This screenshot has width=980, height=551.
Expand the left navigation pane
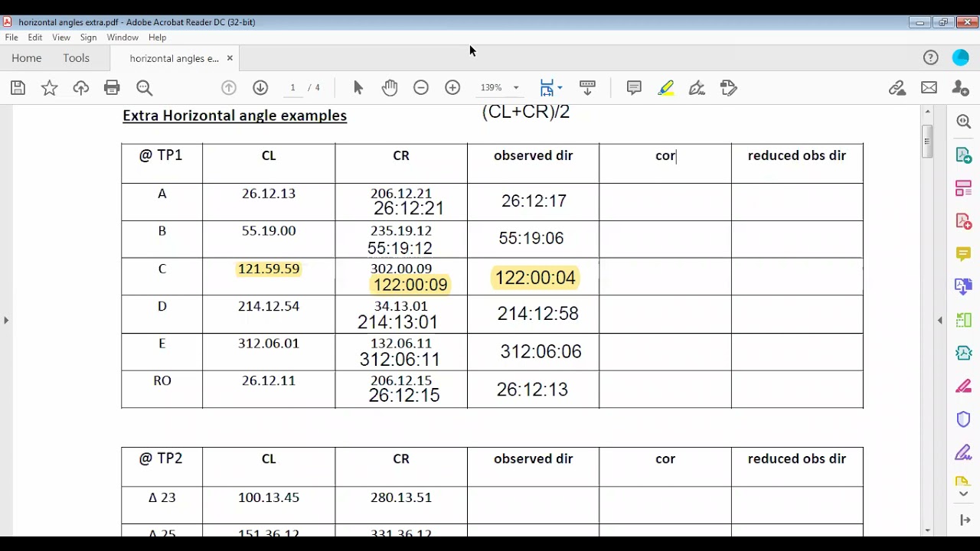coord(6,320)
